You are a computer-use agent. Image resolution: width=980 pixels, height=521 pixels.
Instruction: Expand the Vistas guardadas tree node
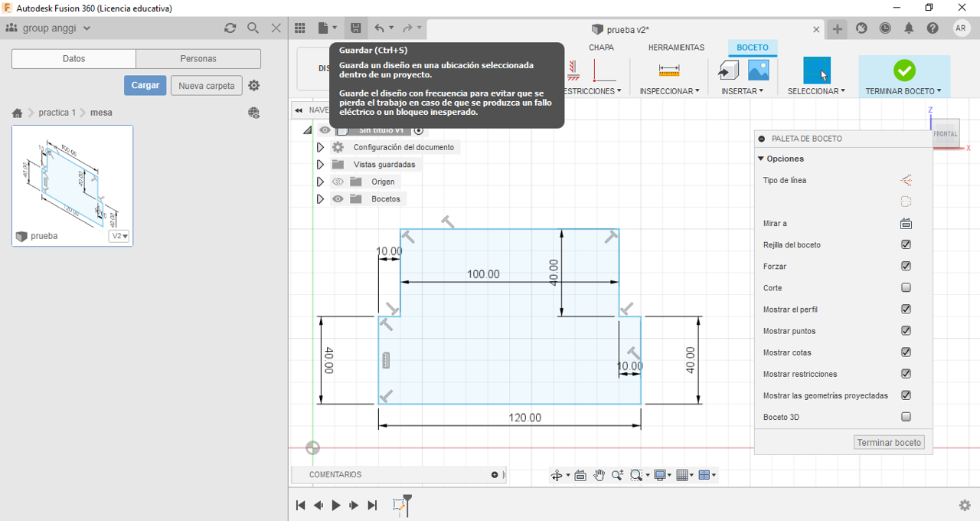(320, 165)
